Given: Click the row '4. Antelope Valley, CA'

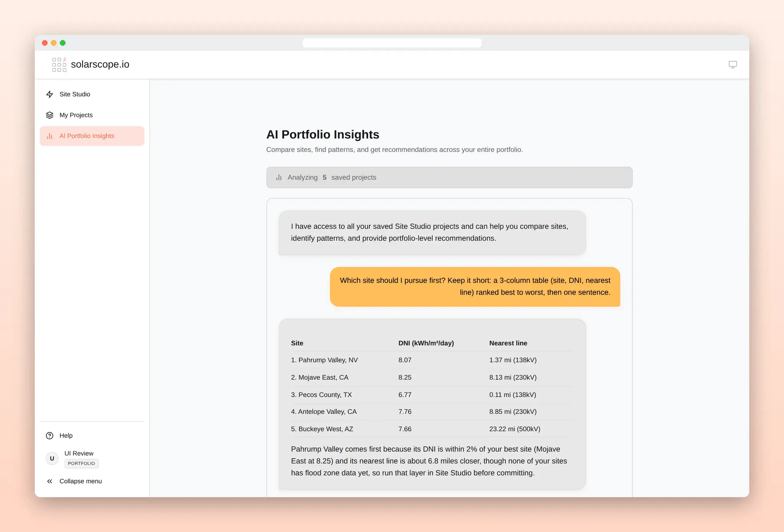Looking at the screenshot, I should pos(431,412).
